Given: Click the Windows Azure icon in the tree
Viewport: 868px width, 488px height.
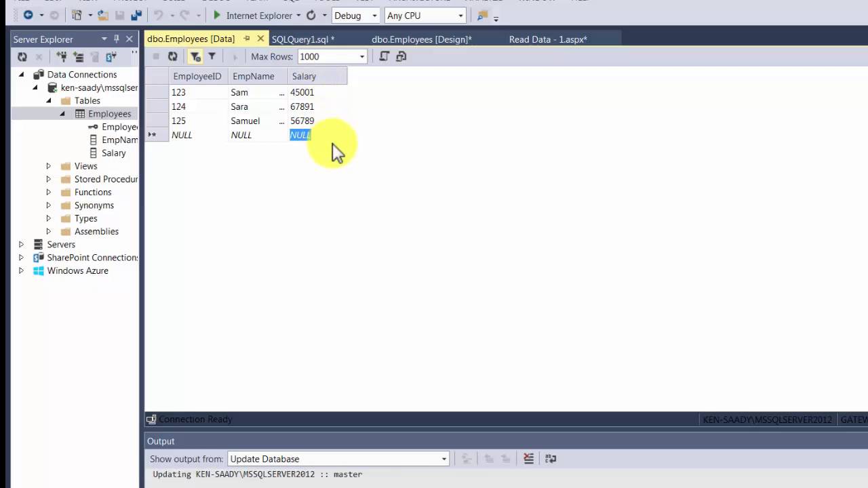Looking at the screenshot, I should click(39, 270).
